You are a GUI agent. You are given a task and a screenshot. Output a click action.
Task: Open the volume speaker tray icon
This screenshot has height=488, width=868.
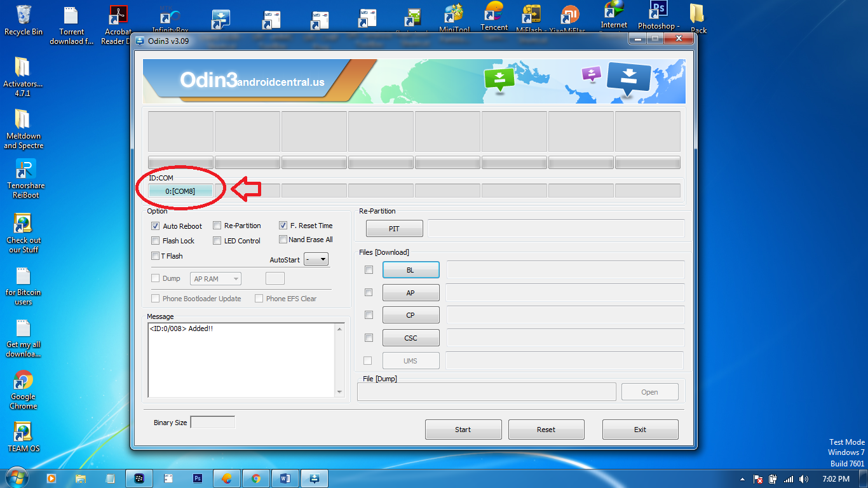(804, 479)
